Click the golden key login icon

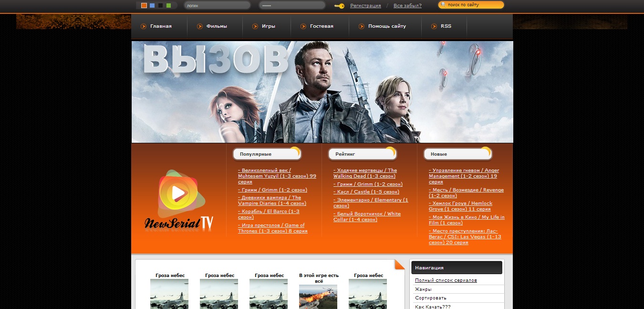click(x=339, y=6)
